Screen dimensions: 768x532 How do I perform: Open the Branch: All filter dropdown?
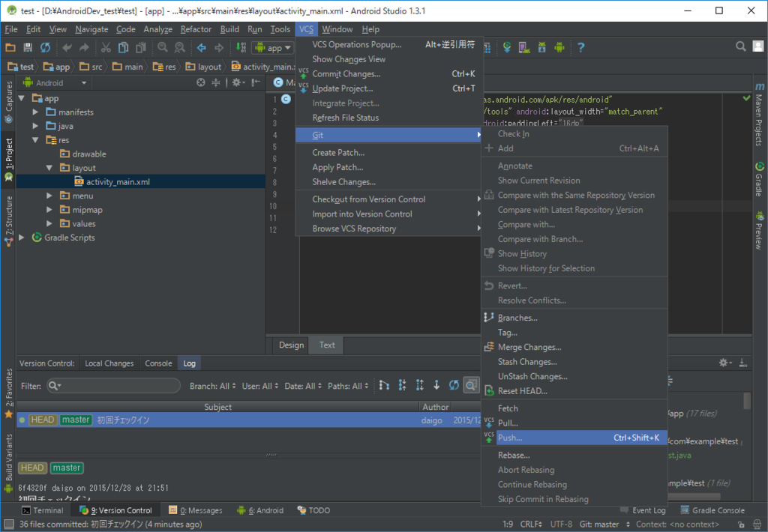point(212,386)
